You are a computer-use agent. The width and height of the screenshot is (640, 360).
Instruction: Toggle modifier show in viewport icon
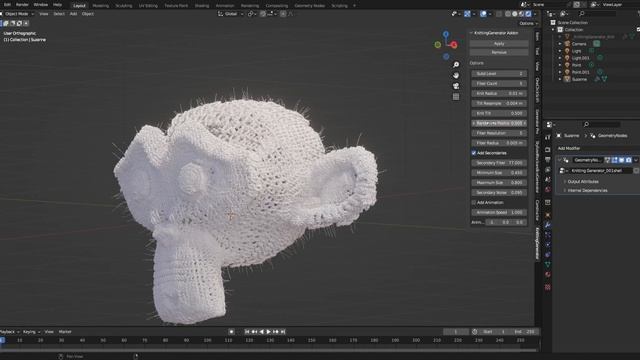click(x=622, y=160)
